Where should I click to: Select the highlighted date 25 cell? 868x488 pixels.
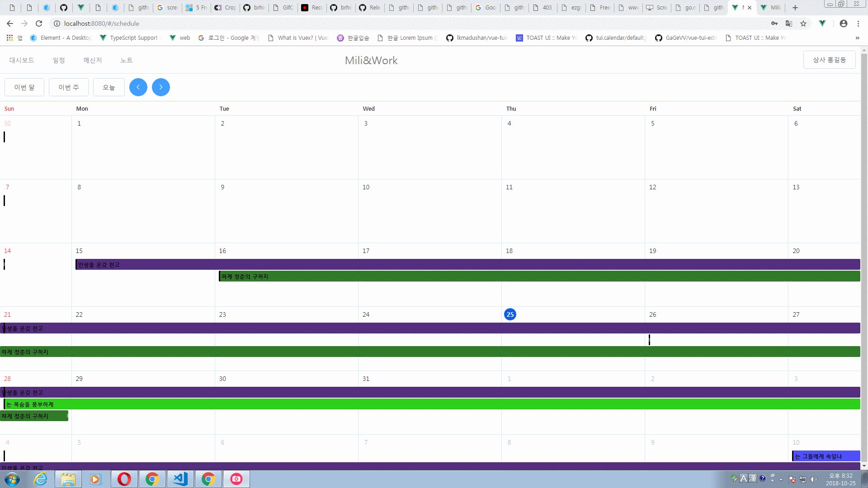pos(510,314)
